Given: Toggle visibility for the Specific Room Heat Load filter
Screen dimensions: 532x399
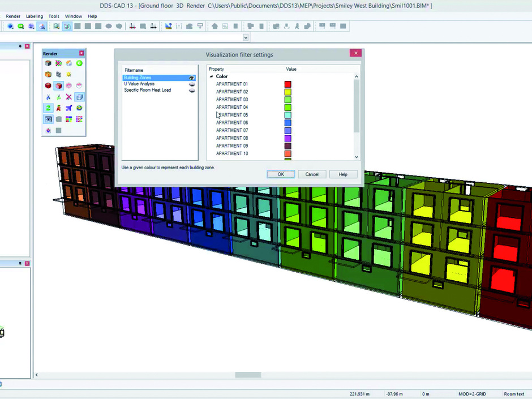Looking at the screenshot, I should point(192,90).
